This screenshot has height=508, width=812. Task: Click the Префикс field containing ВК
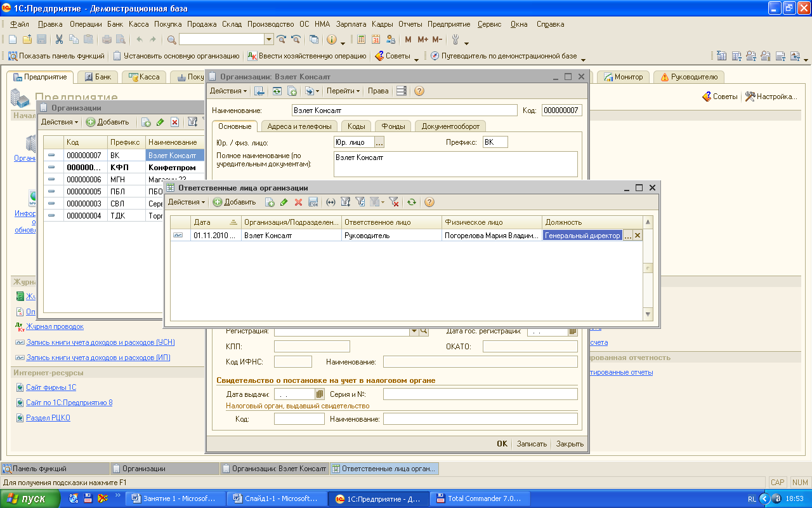(x=495, y=142)
